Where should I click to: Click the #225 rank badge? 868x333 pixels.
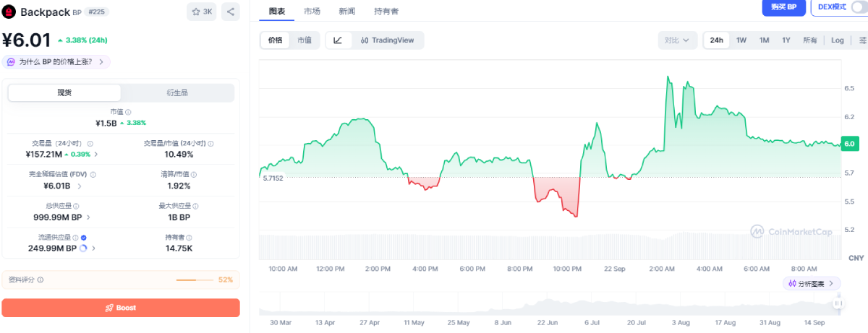point(95,12)
